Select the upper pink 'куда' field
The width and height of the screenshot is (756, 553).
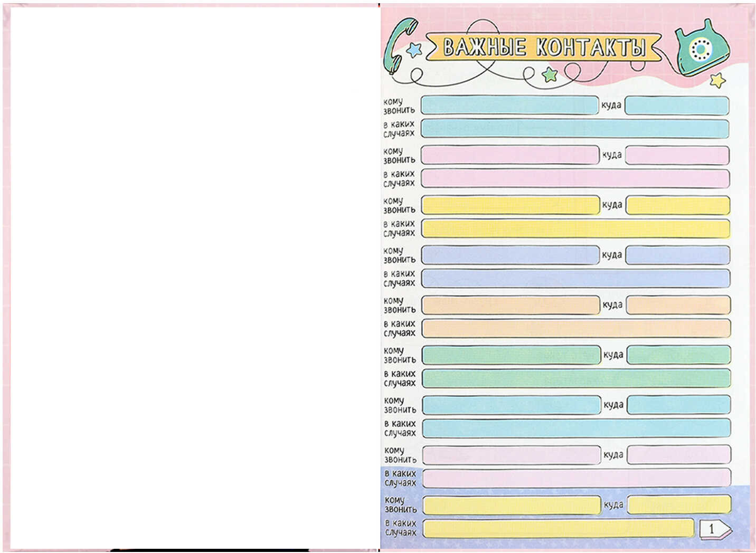(677, 155)
